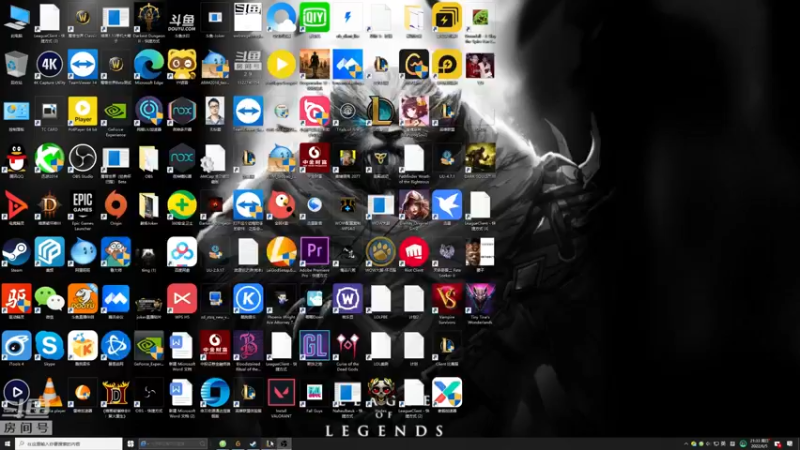Viewport: 800px width, 450px height.
Task: Open the TeamViewer 14 shortcut
Action: click(x=83, y=65)
